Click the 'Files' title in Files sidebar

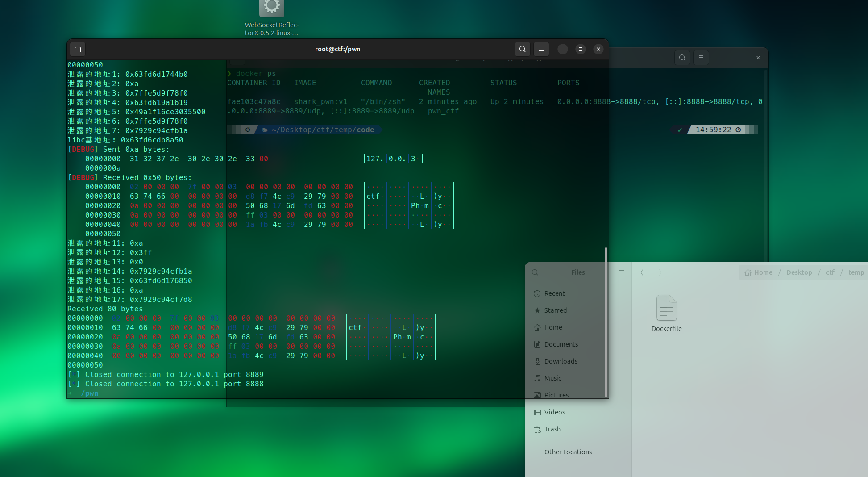pyautogui.click(x=578, y=272)
